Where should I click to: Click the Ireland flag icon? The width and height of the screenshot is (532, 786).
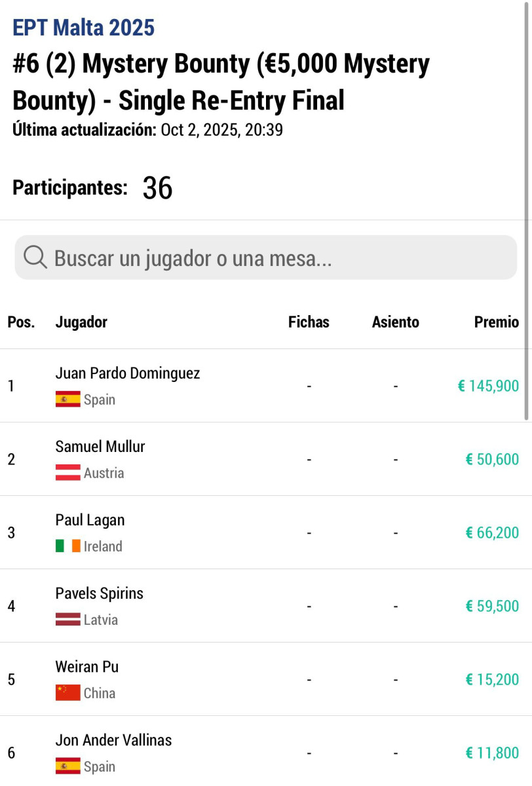pos(68,546)
